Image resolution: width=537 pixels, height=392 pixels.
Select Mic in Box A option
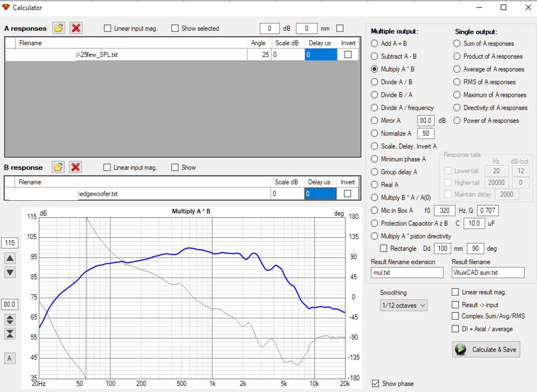(375, 210)
